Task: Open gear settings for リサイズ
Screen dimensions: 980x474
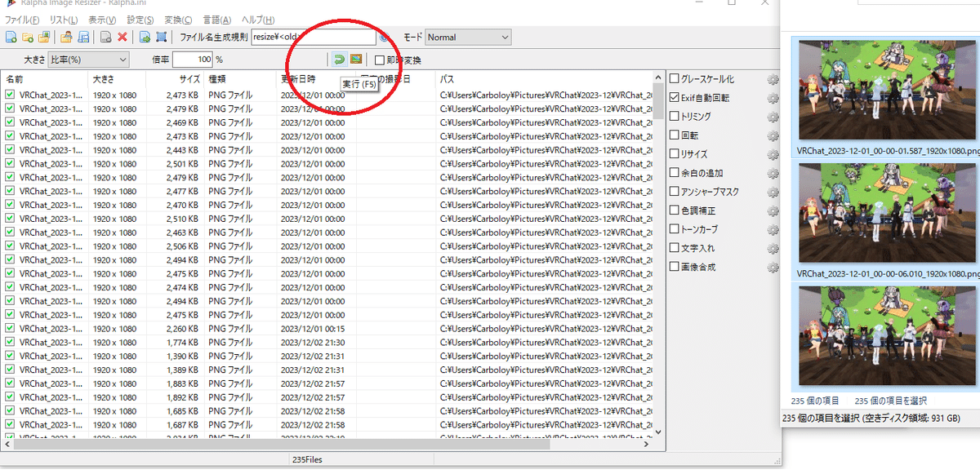Action: [773, 154]
